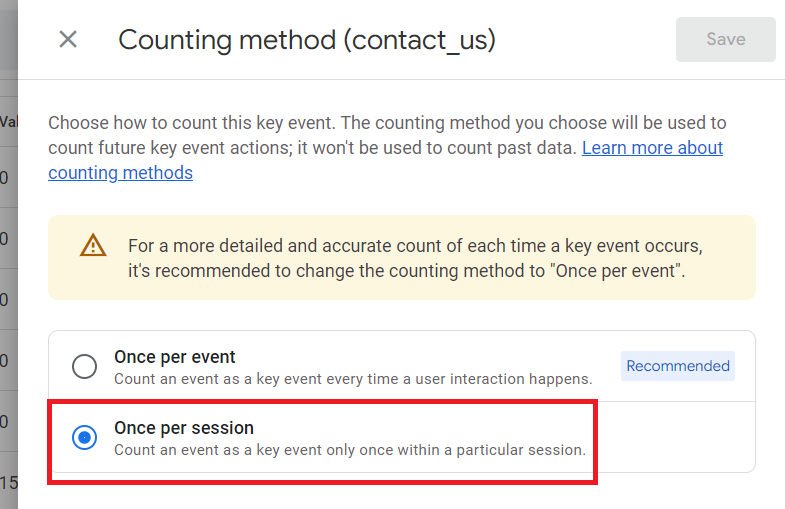785x509 pixels.
Task: Close the Counting method panel
Action: [x=68, y=39]
